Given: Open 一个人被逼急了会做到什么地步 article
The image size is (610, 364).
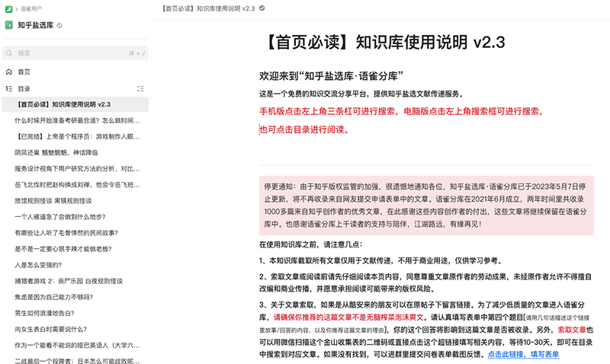Looking at the screenshot, I should (60, 217).
